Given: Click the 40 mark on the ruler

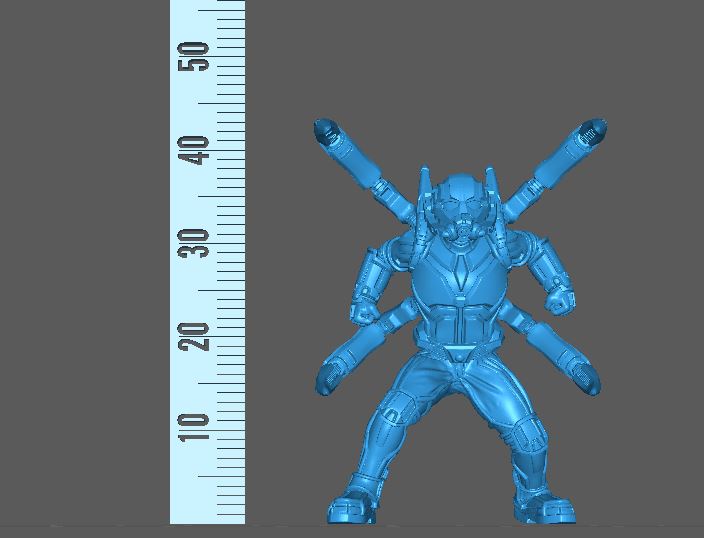Looking at the screenshot, I should pyautogui.click(x=196, y=151).
